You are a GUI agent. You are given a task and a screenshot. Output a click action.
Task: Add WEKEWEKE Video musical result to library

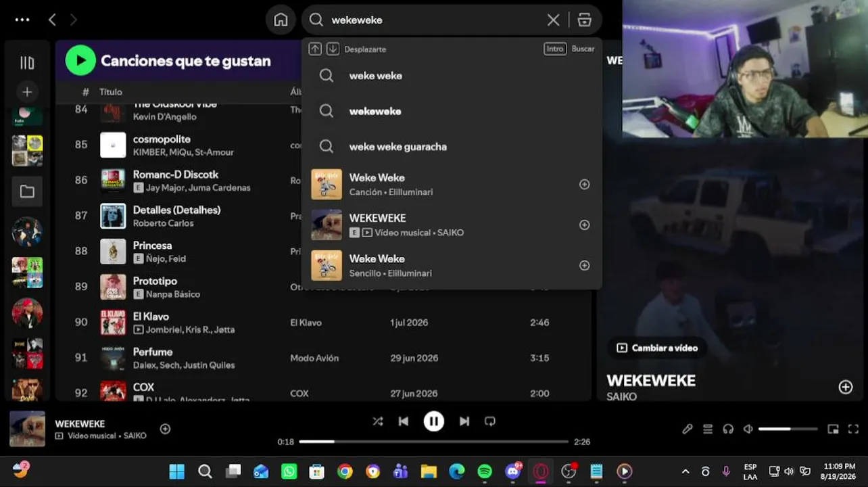585,225
